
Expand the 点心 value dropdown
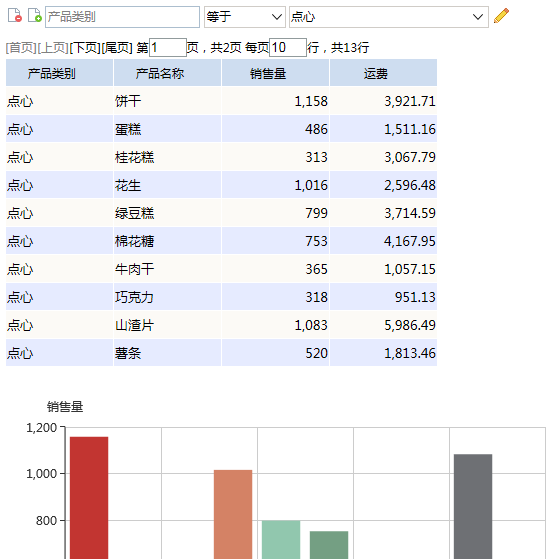[x=389, y=17]
